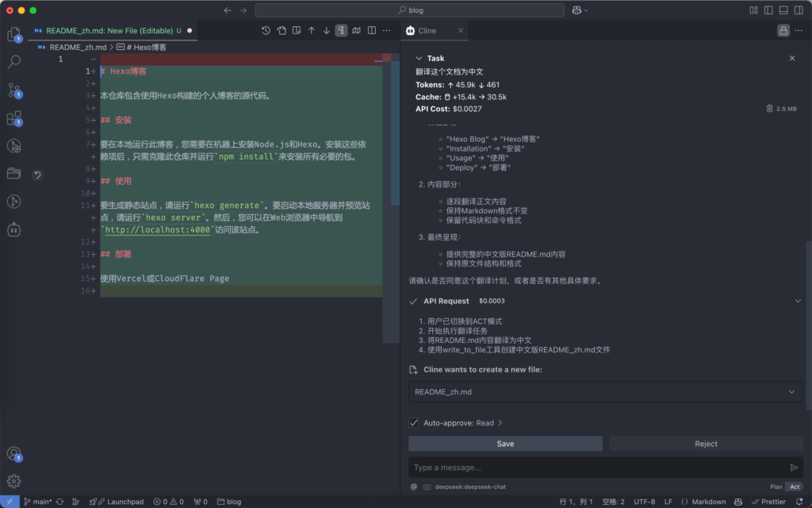The image size is (812, 508).
Task: Open the Explorer view in activity bar
Action: pyautogui.click(x=14, y=34)
